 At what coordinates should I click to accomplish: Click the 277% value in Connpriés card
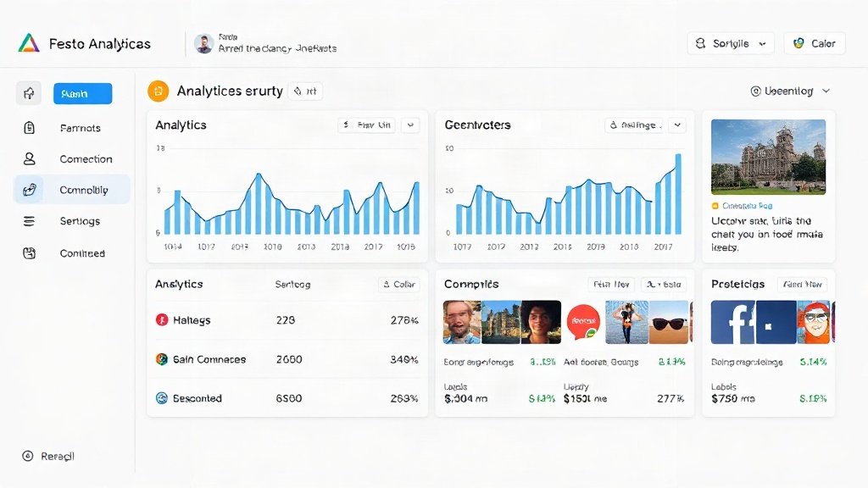click(670, 399)
